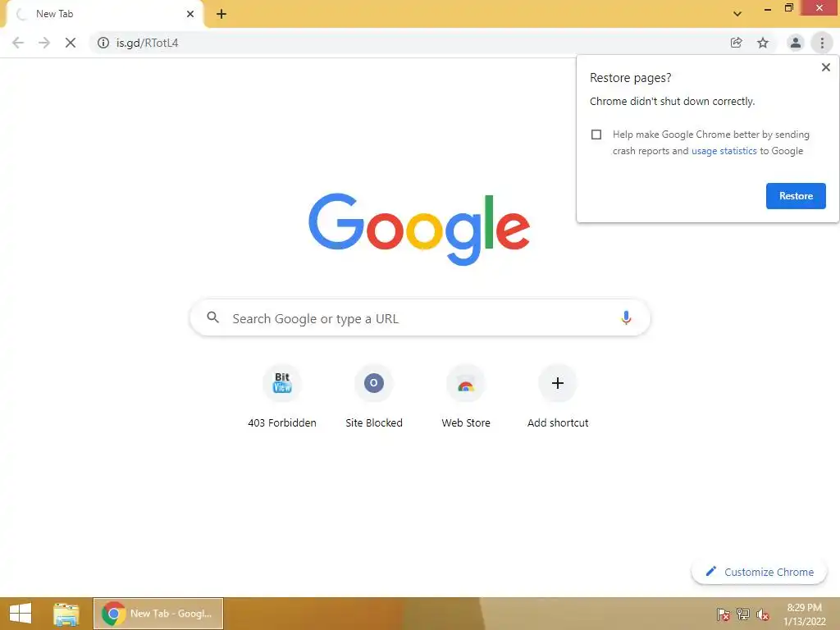The height and width of the screenshot is (630, 840).
Task: Click the address bar URL is.gd/RTotL4
Action: click(x=148, y=43)
